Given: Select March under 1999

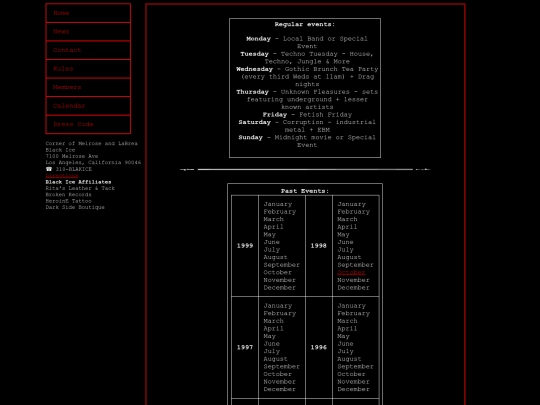Looking at the screenshot, I should click(273, 219).
